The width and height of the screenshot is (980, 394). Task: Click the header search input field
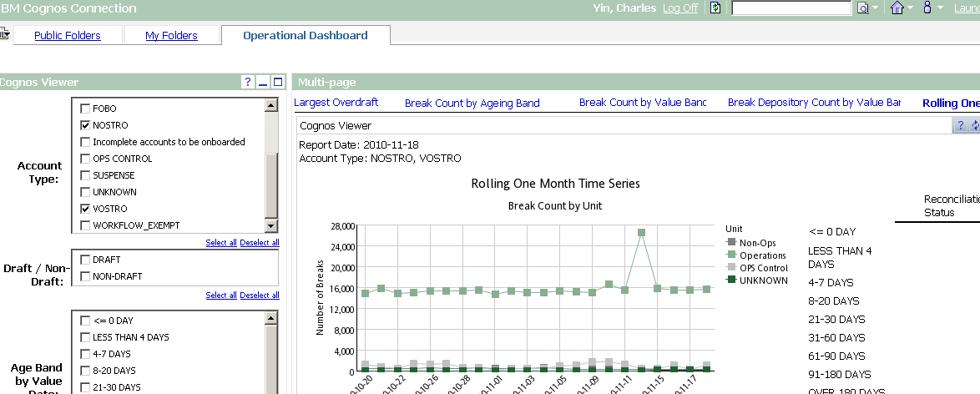coord(791,8)
